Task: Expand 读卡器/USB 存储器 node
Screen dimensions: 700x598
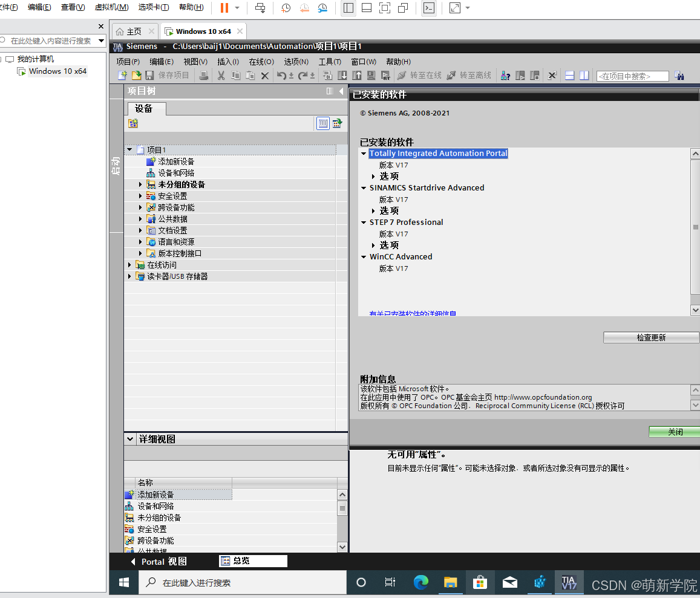Action: (x=129, y=276)
